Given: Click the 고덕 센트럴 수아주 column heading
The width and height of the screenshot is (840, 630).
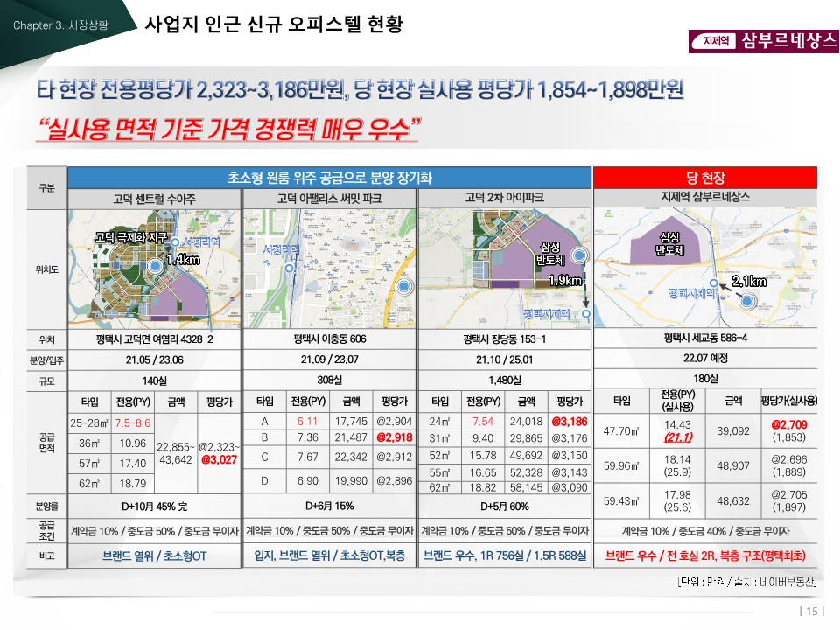Looking at the screenshot, I should pos(154,199).
